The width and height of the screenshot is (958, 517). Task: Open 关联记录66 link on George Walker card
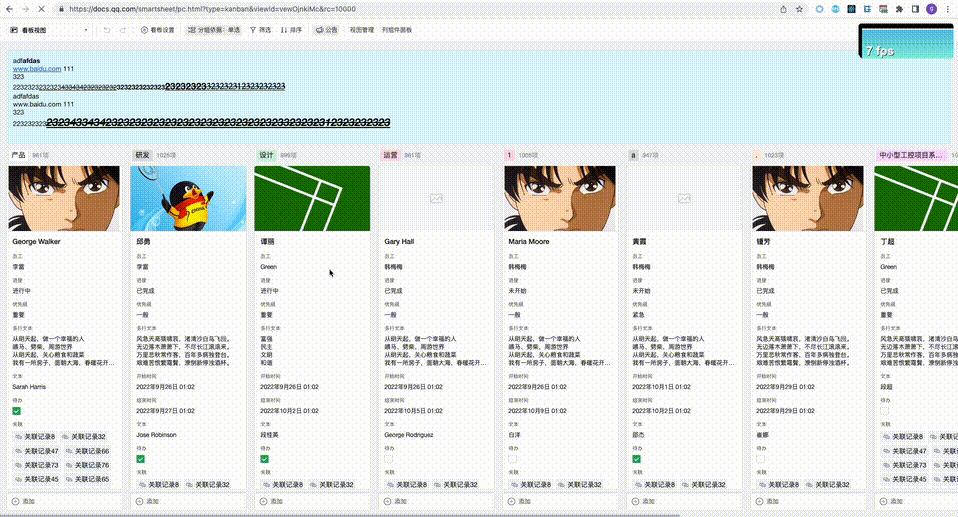coord(87,451)
